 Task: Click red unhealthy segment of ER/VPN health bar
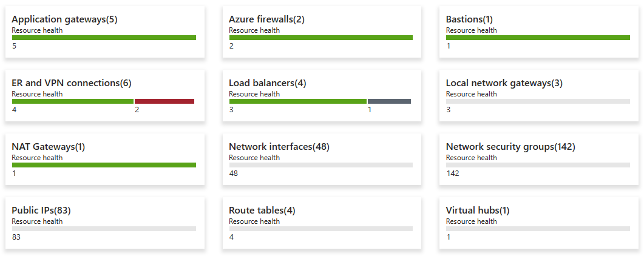click(164, 101)
